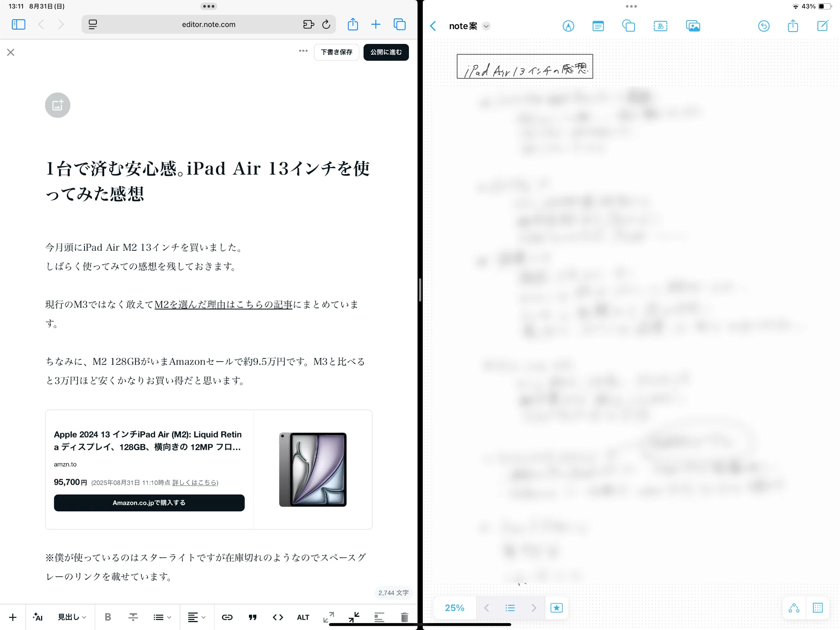Check the battery 43% status indicator
This screenshot has height=630, width=840.
816,6
